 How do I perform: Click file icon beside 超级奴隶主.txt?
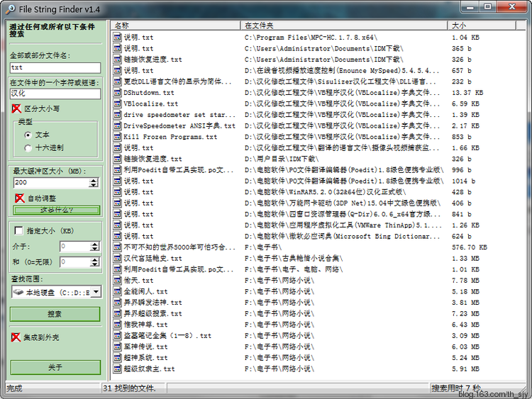[117, 369]
